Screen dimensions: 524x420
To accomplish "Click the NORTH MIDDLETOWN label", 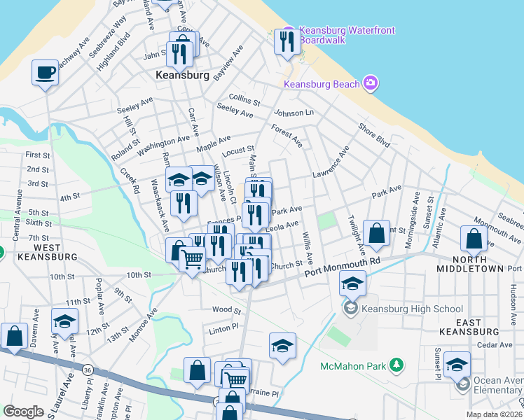I will (x=470, y=264).
